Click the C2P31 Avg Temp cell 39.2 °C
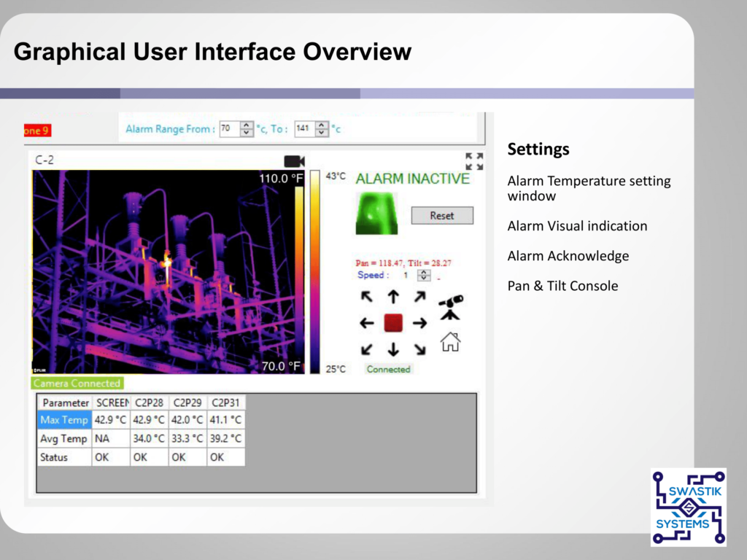Image resolution: width=747 pixels, height=560 pixels. [226, 438]
